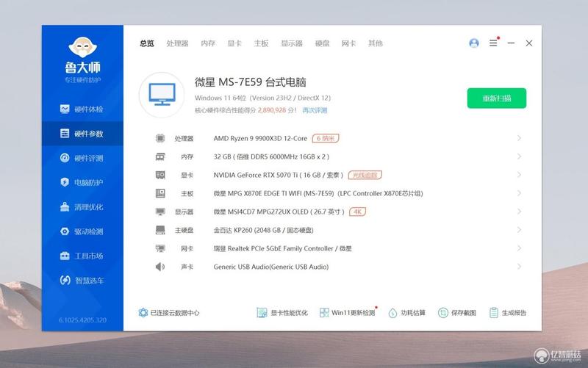Expand the 显卡 row chevron

tap(519, 175)
